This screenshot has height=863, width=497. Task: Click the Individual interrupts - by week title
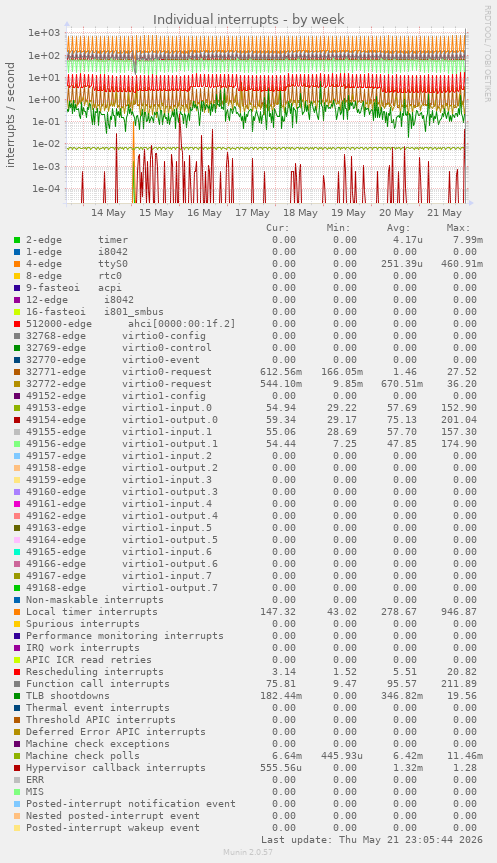click(x=249, y=19)
